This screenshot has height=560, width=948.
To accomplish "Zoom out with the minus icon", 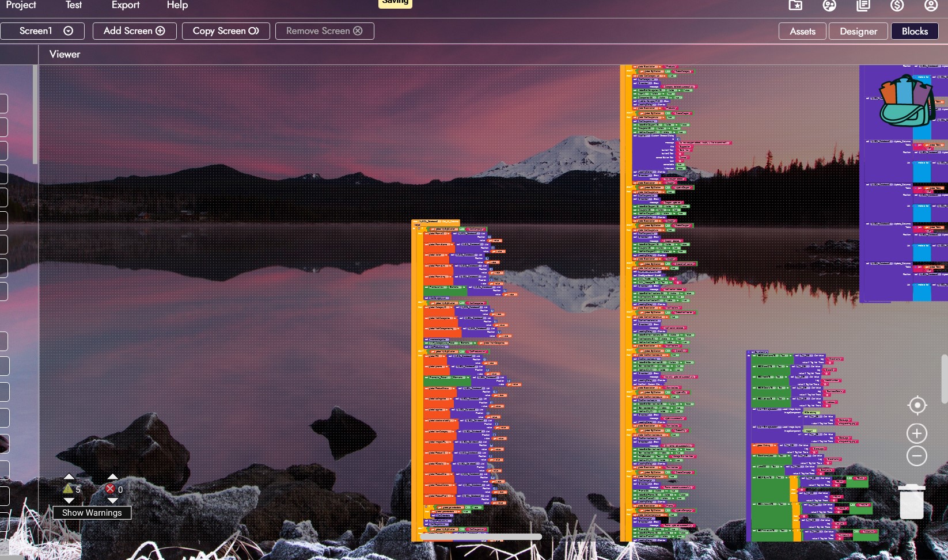I will [917, 456].
